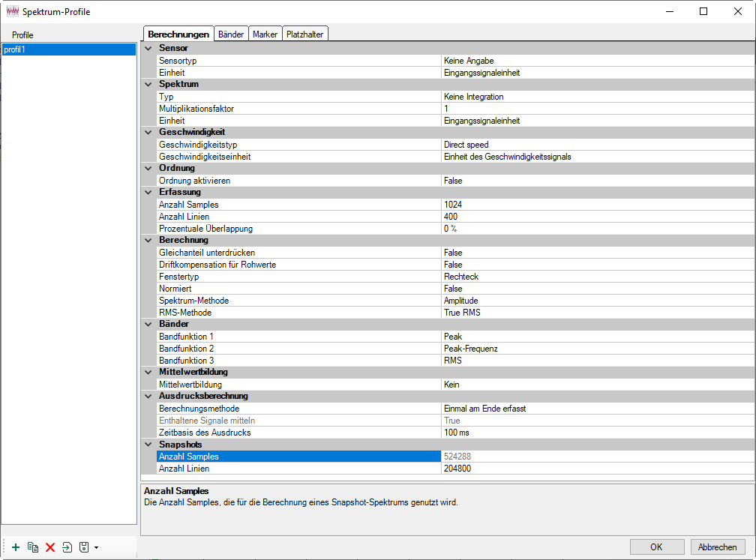
Task: Toggle Driftkompensation für Rohwerte value False
Action: click(598, 265)
